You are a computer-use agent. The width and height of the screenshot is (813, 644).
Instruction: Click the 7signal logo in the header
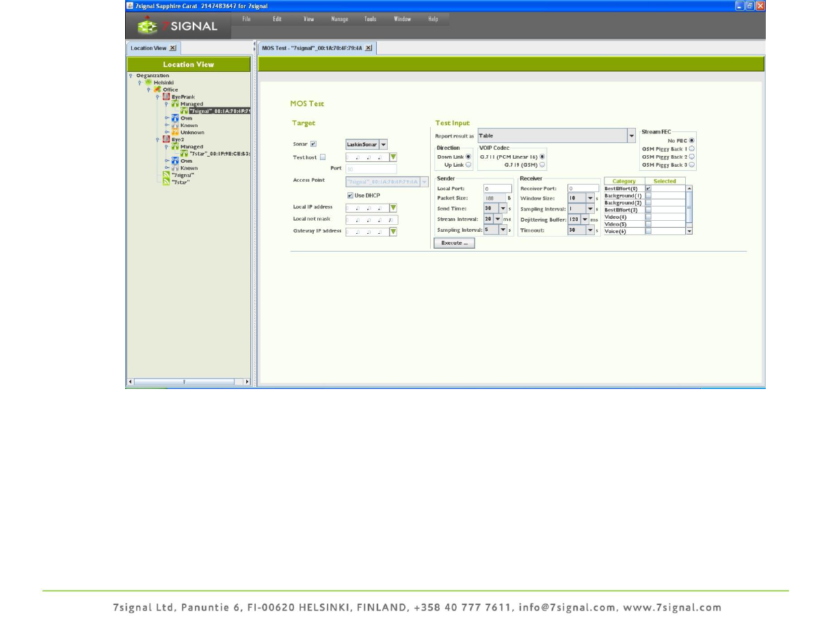[177, 25]
